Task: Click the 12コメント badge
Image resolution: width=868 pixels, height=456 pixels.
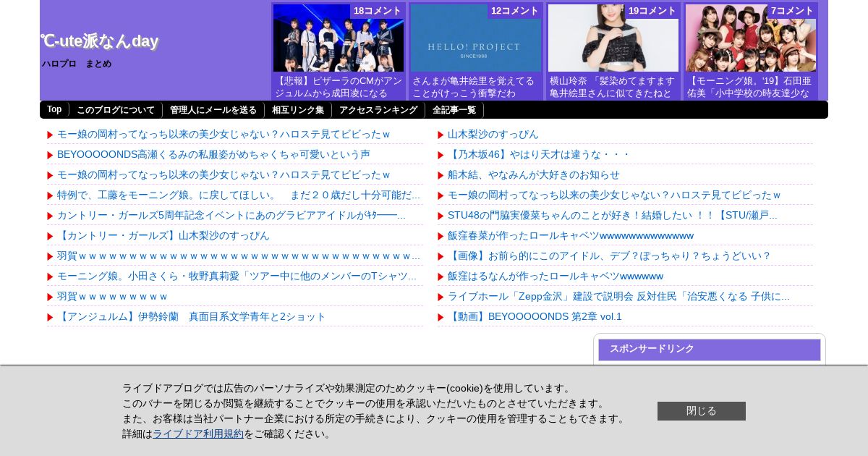Action: (x=514, y=11)
